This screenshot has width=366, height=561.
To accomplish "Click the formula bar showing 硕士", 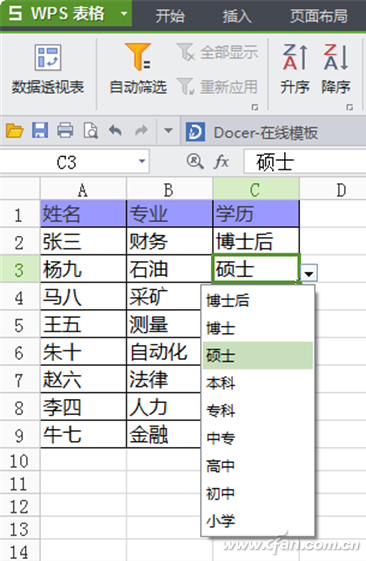I will pyautogui.click(x=305, y=162).
